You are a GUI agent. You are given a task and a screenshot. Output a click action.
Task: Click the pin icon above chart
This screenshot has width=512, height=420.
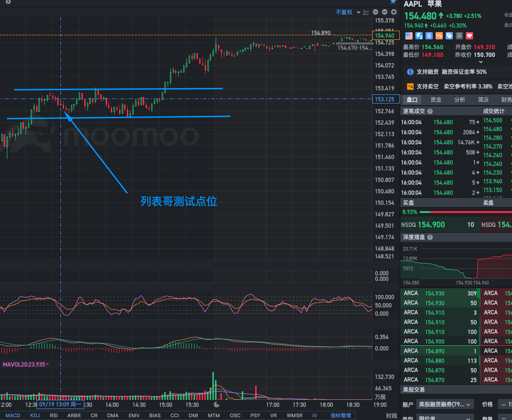[393, 2]
